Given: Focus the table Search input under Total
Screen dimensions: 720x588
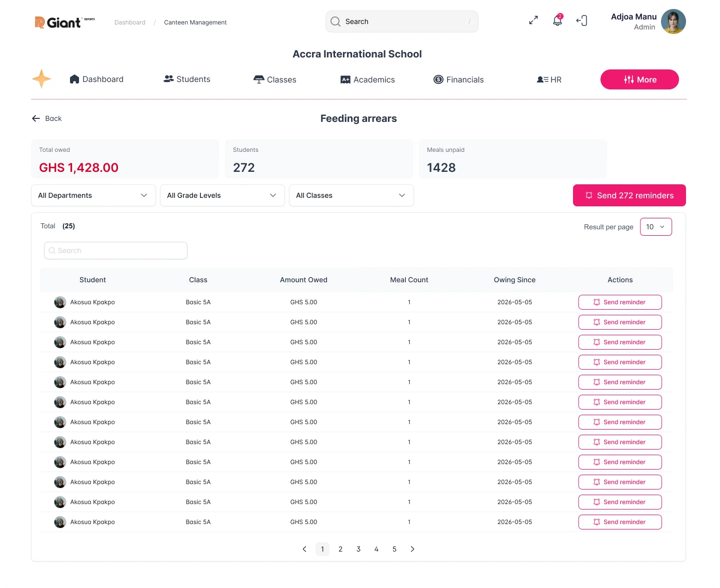Looking at the screenshot, I should click(x=115, y=251).
